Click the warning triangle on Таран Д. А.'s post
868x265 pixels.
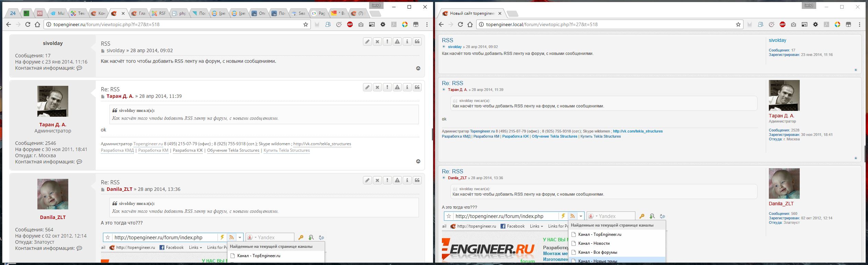(397, 87)
